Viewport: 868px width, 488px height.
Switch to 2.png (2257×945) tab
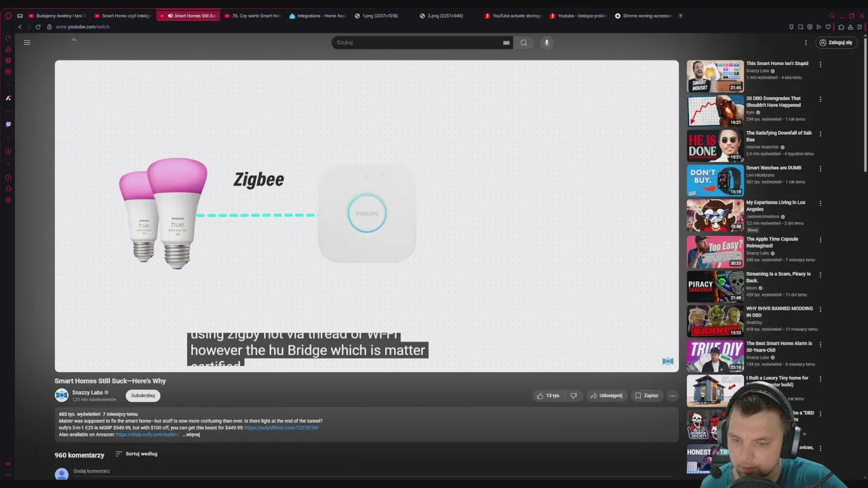click(448, 16)
